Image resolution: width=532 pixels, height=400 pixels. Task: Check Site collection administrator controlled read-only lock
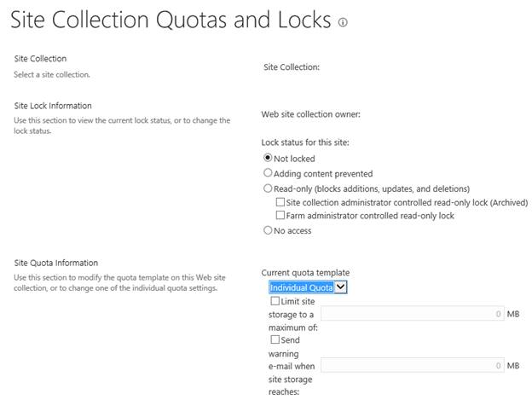(x=280, y=202)
